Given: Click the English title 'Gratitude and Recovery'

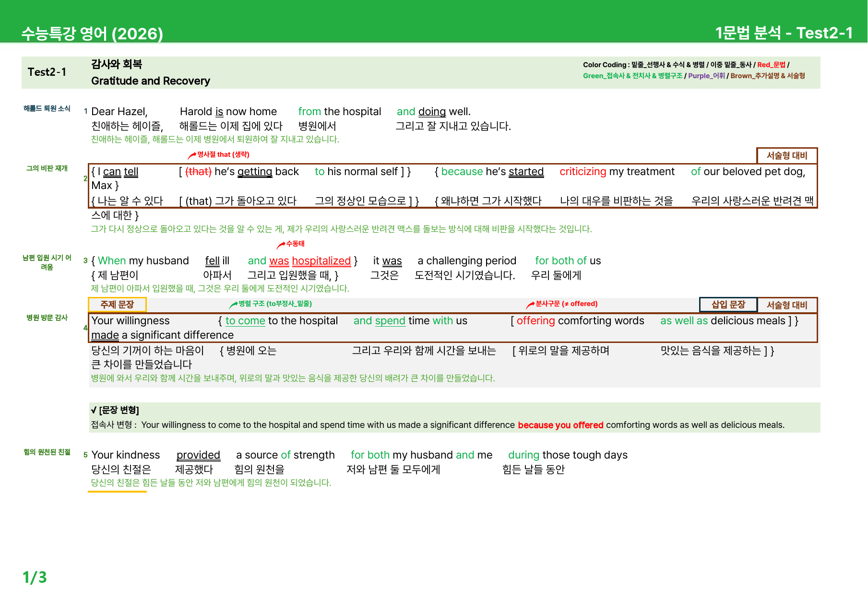Looking at the screenshot, I should tap(151, 81).
